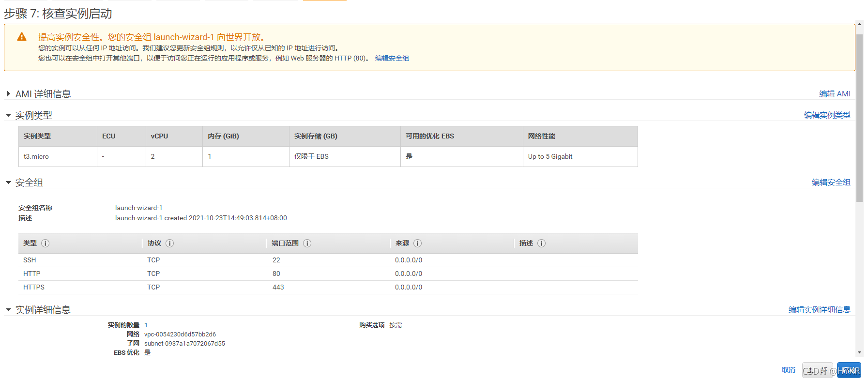Click the scrollbar down arrow

coord(859,352)
